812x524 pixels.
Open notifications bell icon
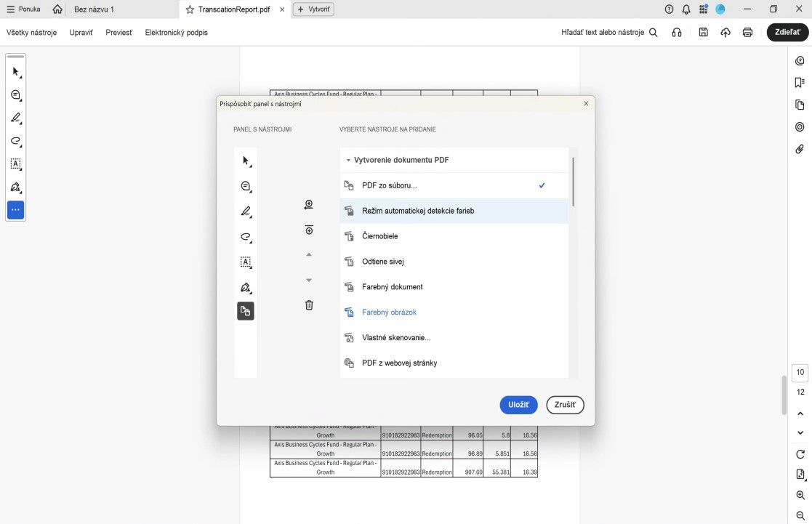click(x=686, y=9)
